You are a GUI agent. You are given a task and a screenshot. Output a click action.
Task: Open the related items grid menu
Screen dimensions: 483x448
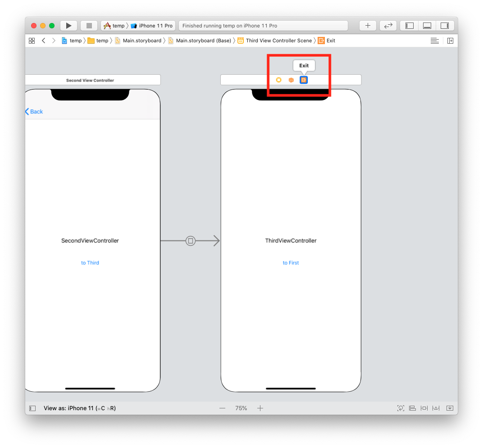coord(32,41)
